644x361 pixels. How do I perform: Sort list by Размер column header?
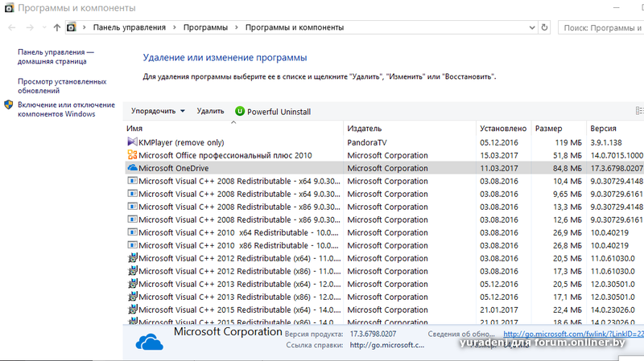click(548, 129)
